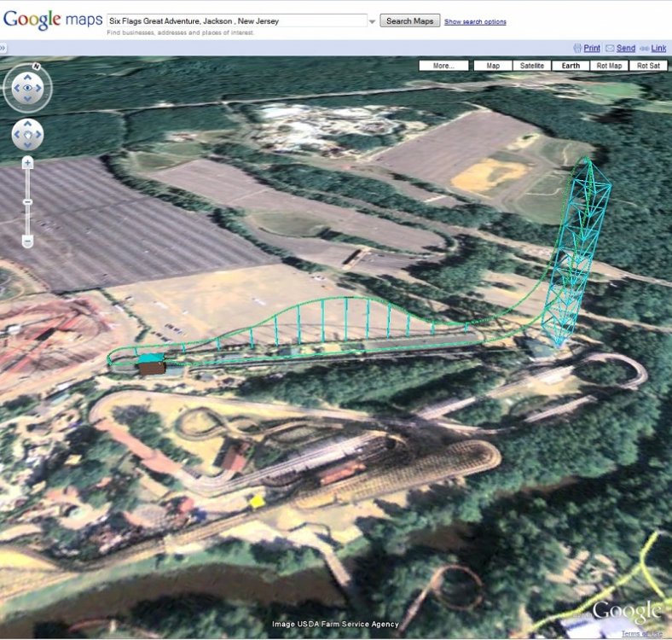Switch to Map view
The image size is (672, 640).
(x=493, y=66)
